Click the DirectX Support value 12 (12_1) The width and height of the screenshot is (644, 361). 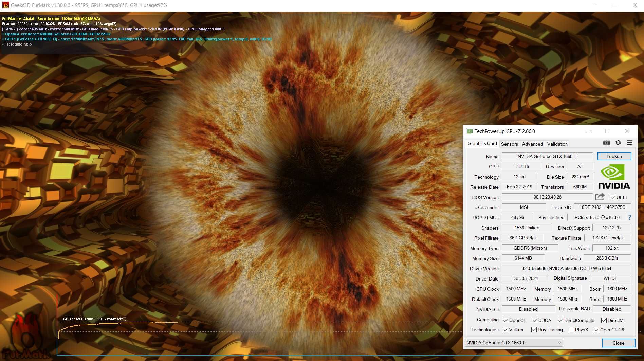tap(611, 228)
